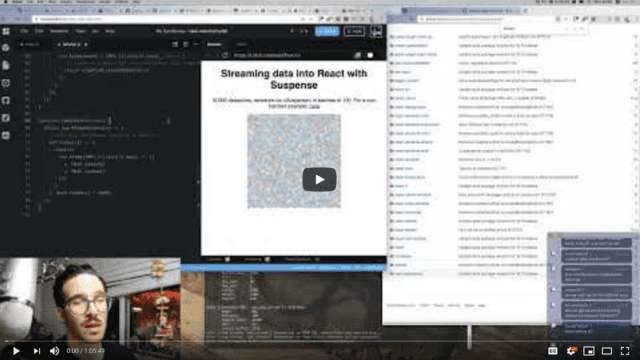Skip to the next video

pos(37,351)
